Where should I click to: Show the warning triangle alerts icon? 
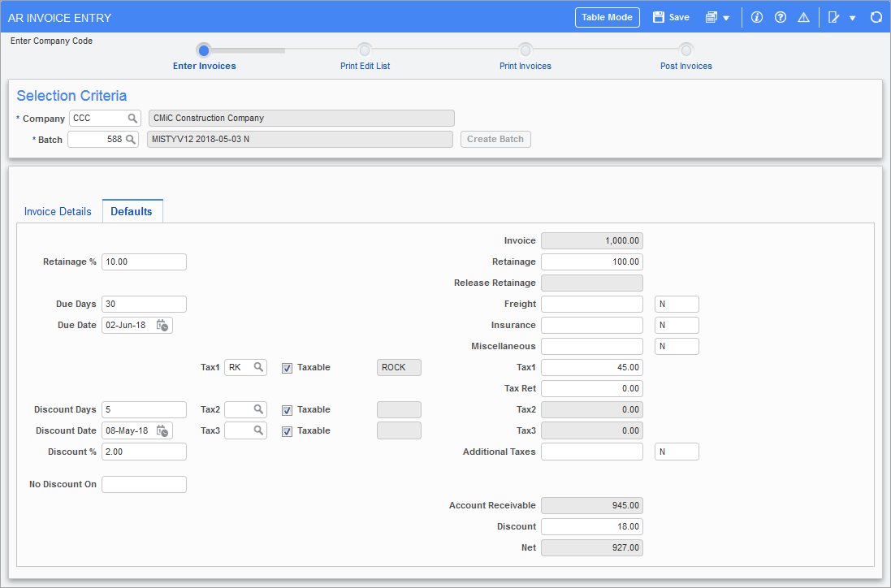point(803,18)
